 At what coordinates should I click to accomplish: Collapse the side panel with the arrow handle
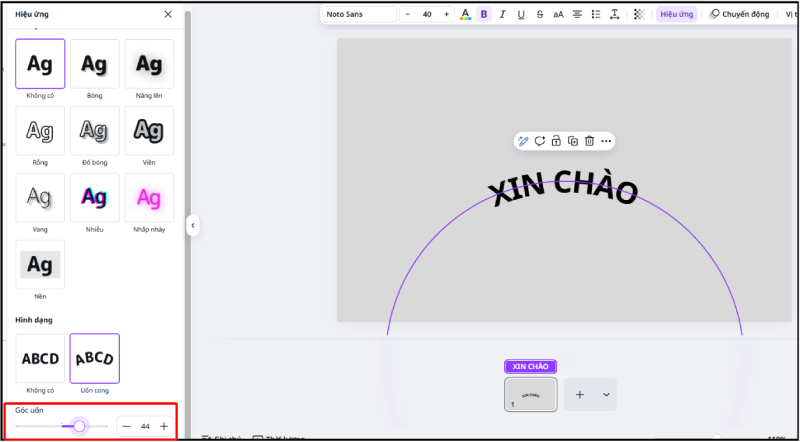click(192, 226)
